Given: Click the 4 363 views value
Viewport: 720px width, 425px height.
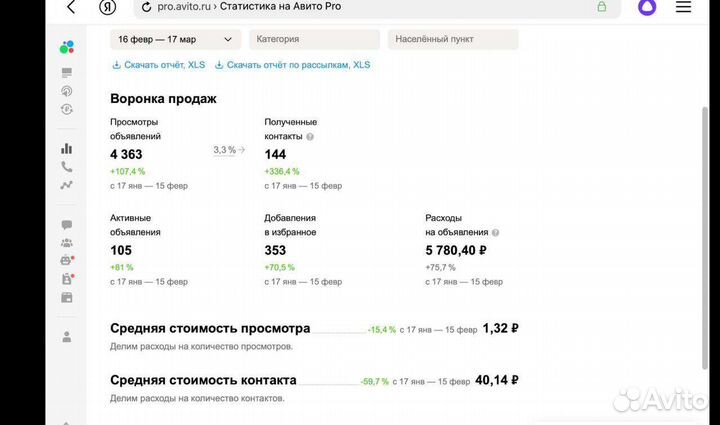Looking at the screenshot, I should (x=126, y=155).
